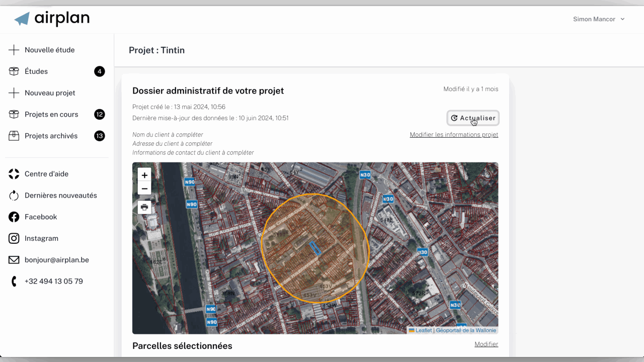Open Projets en cours list
Viewport: 644px width, 362px height.
pos(51,114)
